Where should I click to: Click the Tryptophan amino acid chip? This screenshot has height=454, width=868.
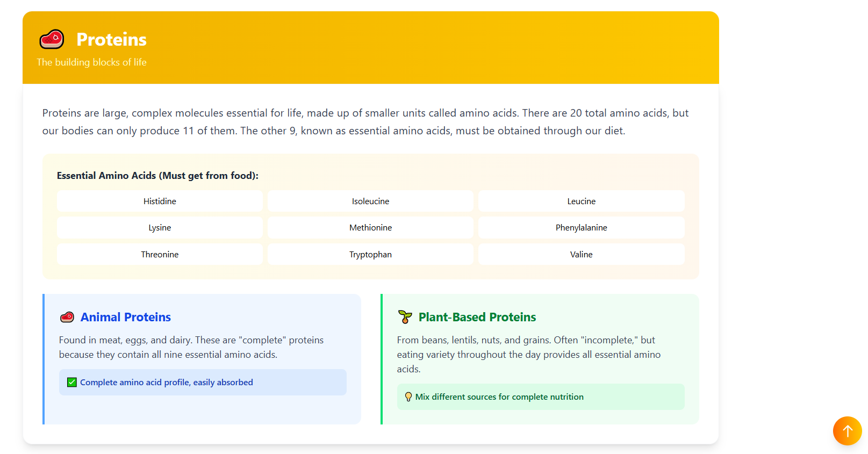[370, 255]
